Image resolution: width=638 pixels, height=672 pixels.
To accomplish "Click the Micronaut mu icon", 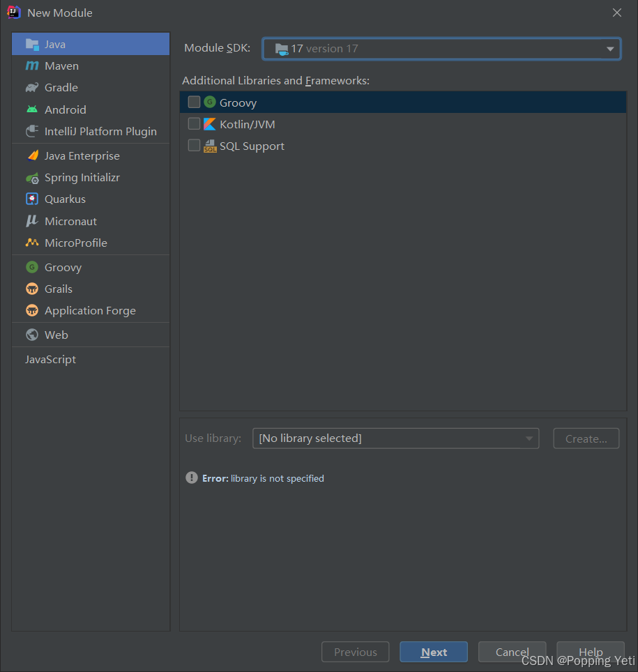I will 32,221.
